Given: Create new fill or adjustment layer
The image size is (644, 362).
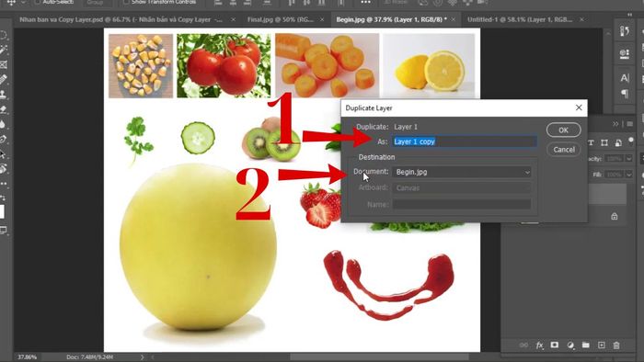Looking at the screenshot, I should pyautogui.click(x=570, y=345).
